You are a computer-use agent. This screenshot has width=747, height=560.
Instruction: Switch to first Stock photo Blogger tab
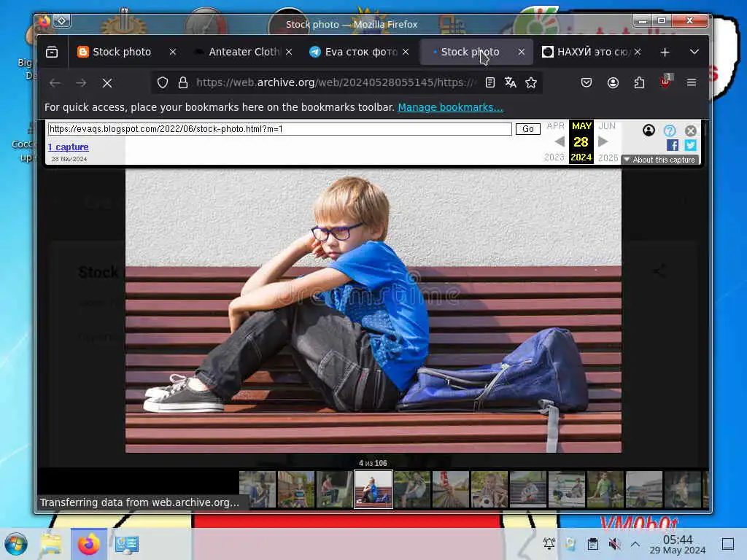click(120, 52)
